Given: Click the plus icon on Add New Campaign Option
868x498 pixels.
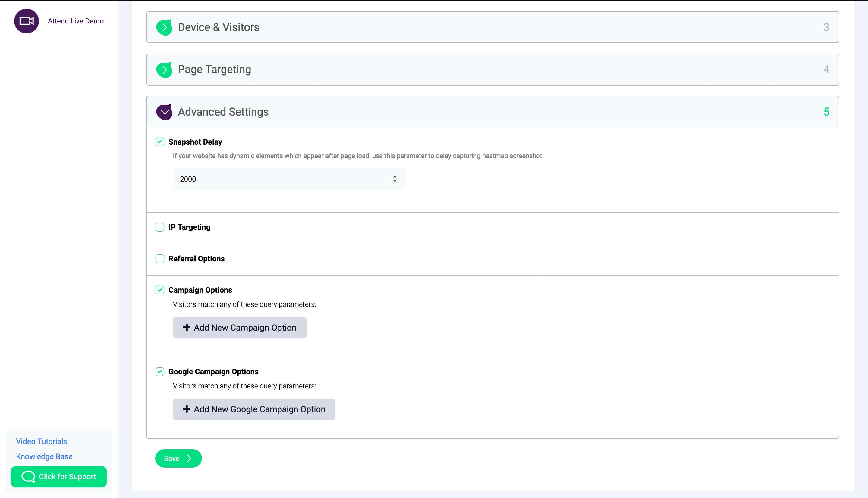Looking at the screenshot, I should coord(187,327).
